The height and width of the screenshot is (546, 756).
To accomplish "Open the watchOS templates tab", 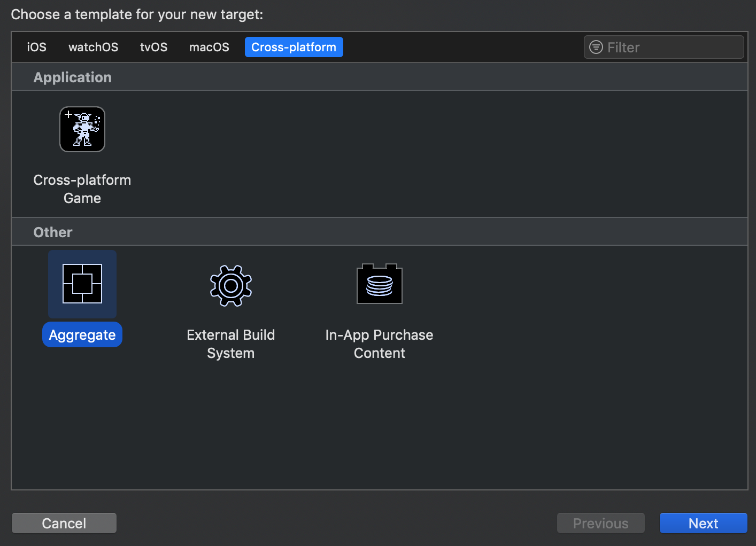I will click(94, 47).
